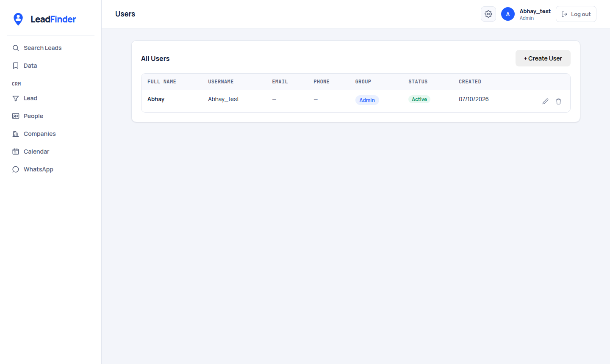Click the Lead funnel icon
Image resolution: width=610 pixels, height=364 pixels.
click(16, 98)
